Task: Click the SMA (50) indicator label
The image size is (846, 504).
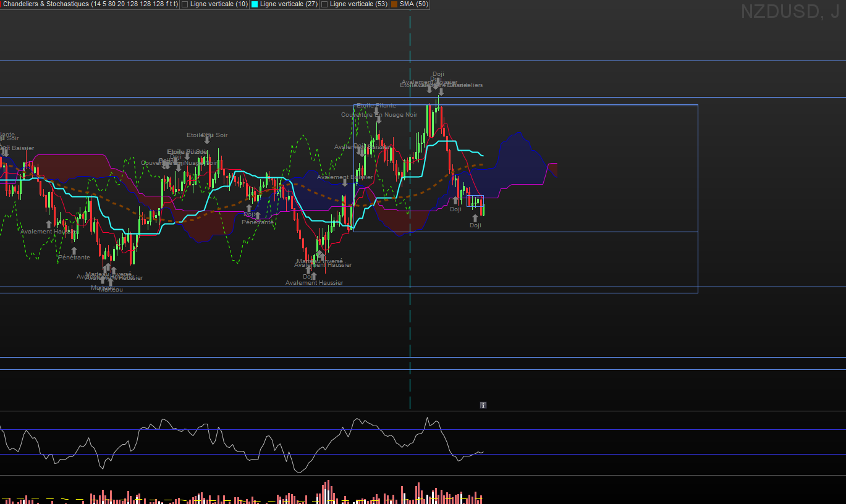Action: pos(414,4)
